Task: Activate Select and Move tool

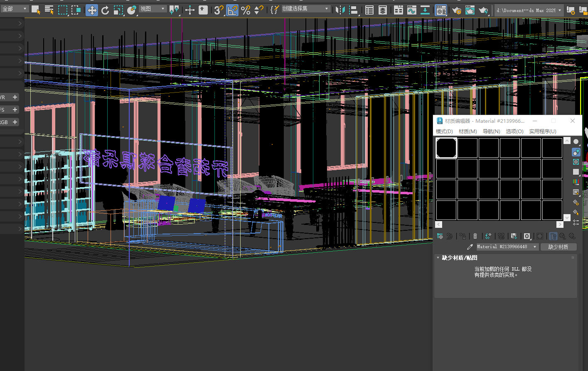Action: pyautogui.click(x=92, y=10)
